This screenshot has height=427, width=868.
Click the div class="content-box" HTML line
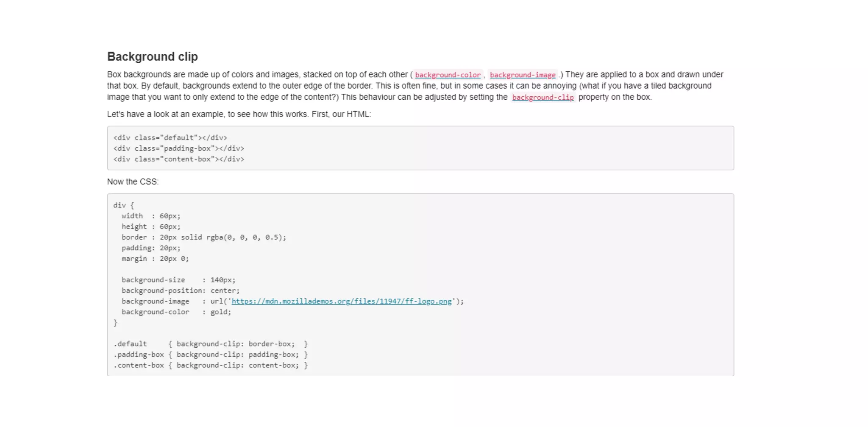click(179, 159)
